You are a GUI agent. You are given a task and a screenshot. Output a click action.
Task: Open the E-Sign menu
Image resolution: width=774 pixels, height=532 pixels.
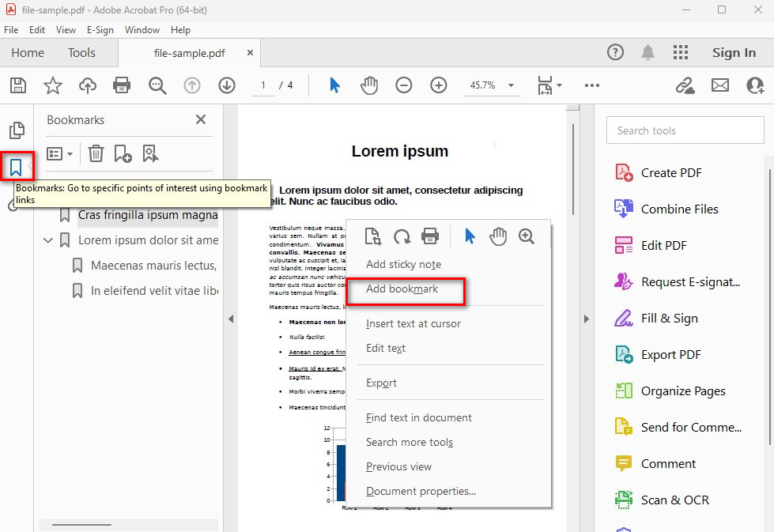[x=100, y=30]
